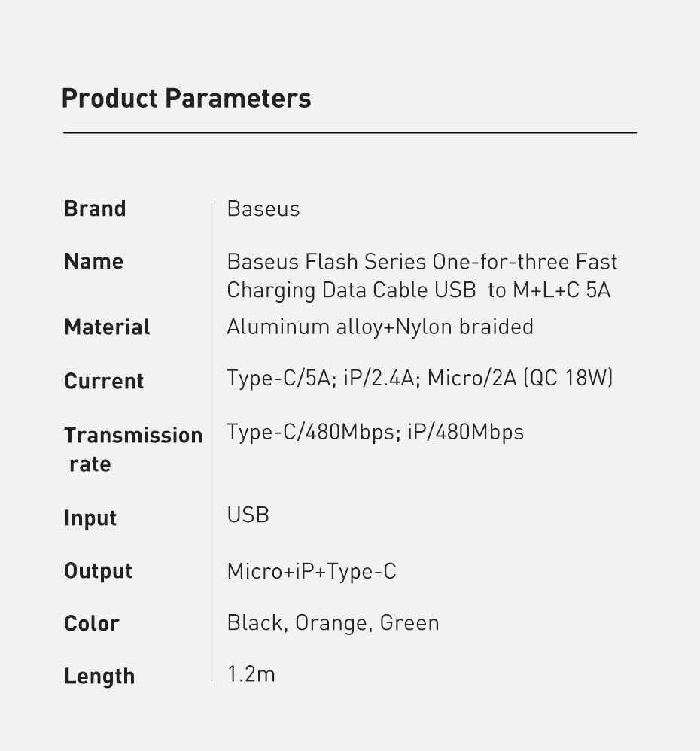
Task: Select the Baseus brand value
Action: 263,208
